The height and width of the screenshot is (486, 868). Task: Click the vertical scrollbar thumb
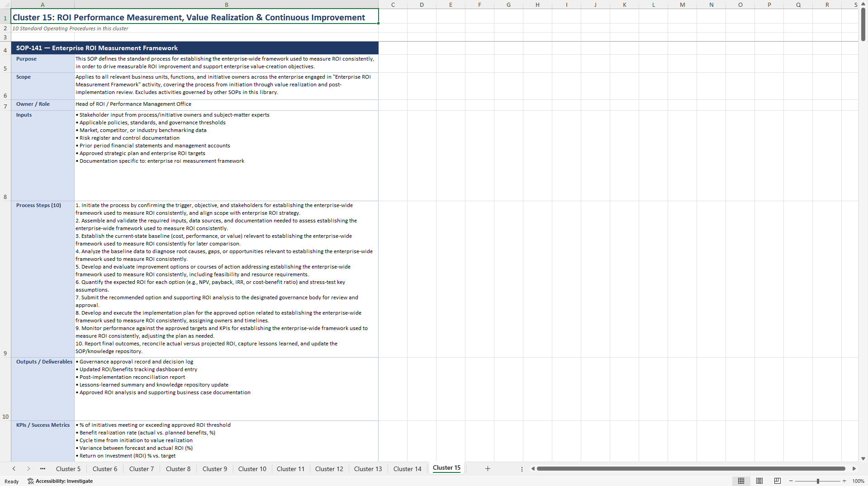[863, 24]
